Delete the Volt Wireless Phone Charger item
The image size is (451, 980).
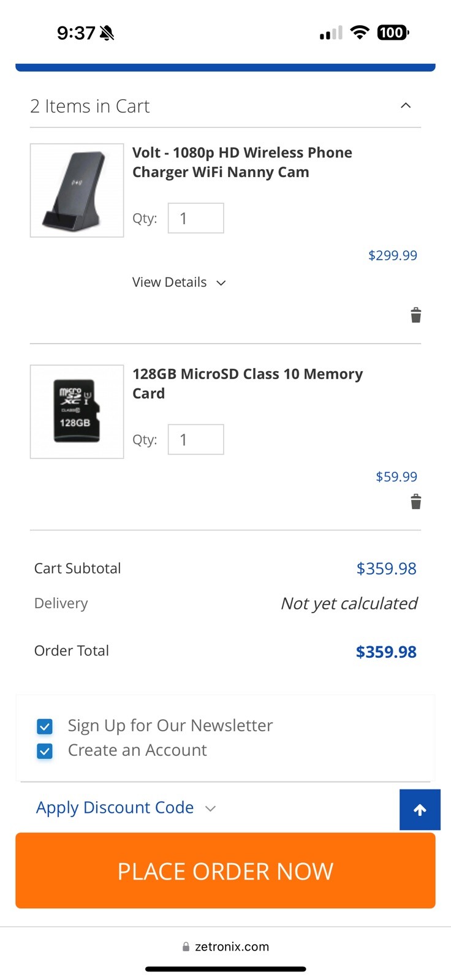click(415, 315)
